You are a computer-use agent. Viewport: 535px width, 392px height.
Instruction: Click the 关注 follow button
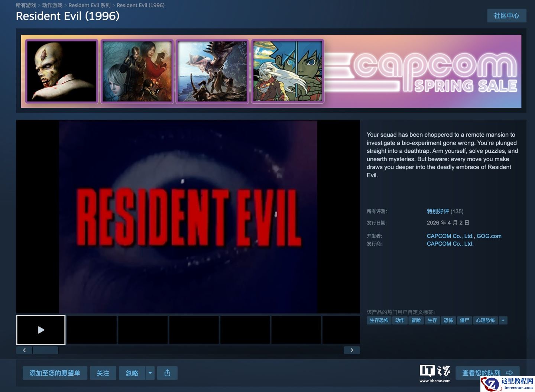103,373
